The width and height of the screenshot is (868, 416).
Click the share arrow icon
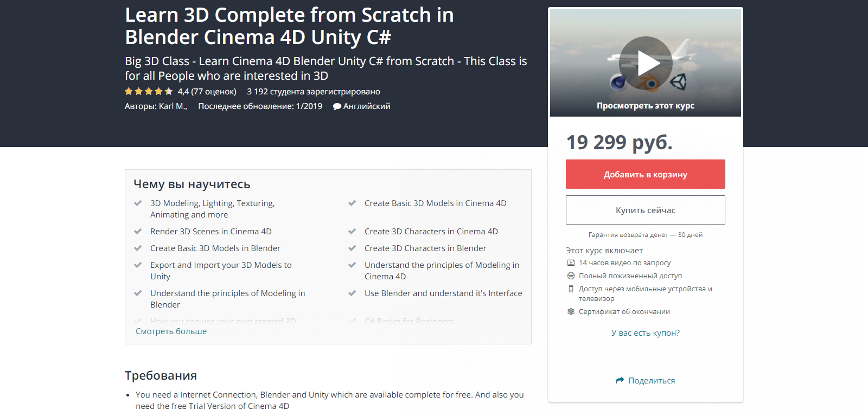point(620,381)
